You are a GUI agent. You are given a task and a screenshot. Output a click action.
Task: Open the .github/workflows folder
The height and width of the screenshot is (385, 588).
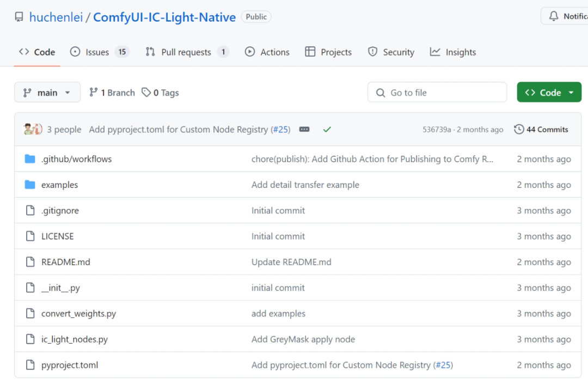pos(77,159)
